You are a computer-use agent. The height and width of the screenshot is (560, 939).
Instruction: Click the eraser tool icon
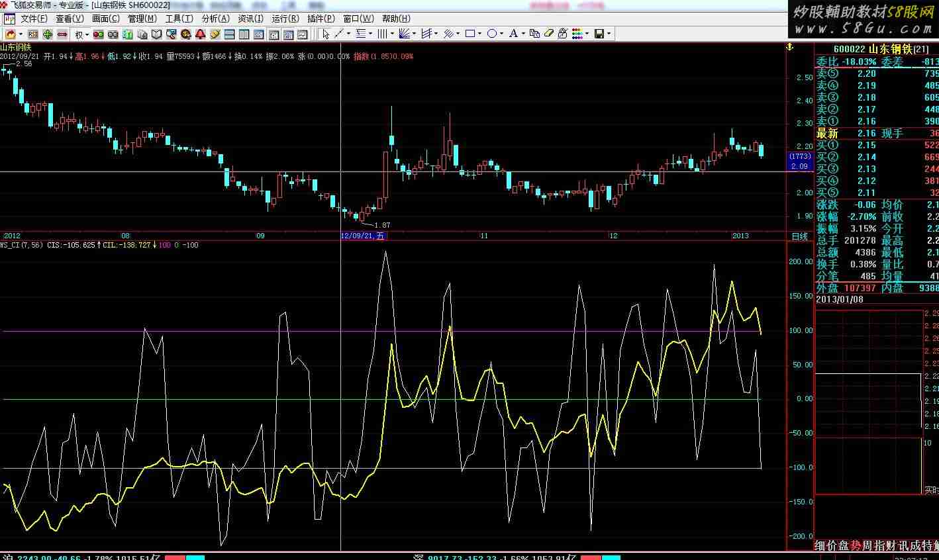pos(549,34)
